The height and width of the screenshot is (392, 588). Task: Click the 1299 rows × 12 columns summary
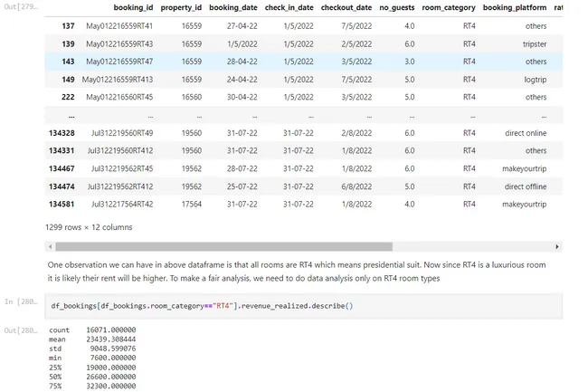pyautogui.click(x=89, y=227)
